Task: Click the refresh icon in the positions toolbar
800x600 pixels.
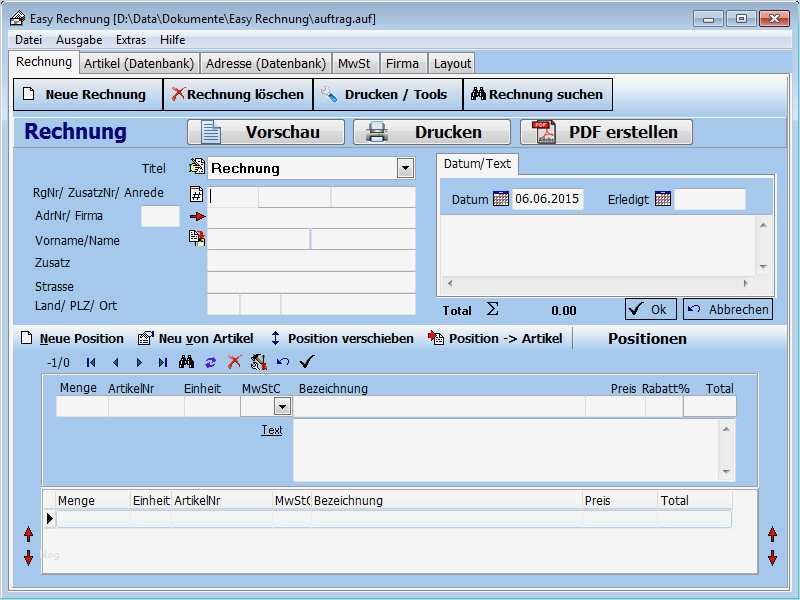Action: pos(212,363)
